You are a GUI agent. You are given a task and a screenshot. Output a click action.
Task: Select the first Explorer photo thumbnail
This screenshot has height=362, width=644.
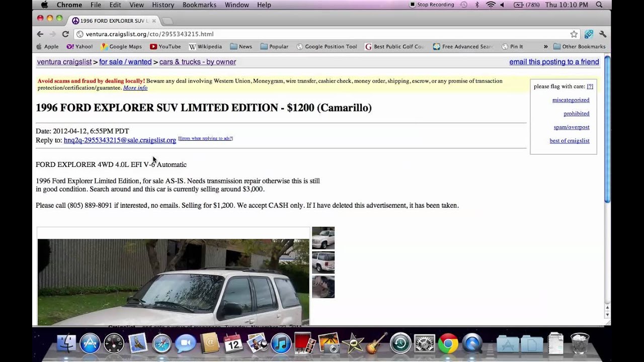click(323, 238)
